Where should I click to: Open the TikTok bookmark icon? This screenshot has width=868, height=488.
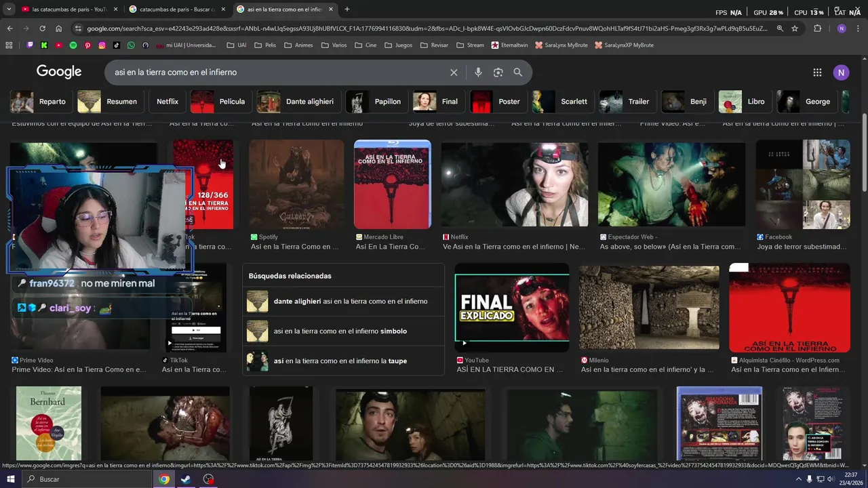tap(117, 45)
